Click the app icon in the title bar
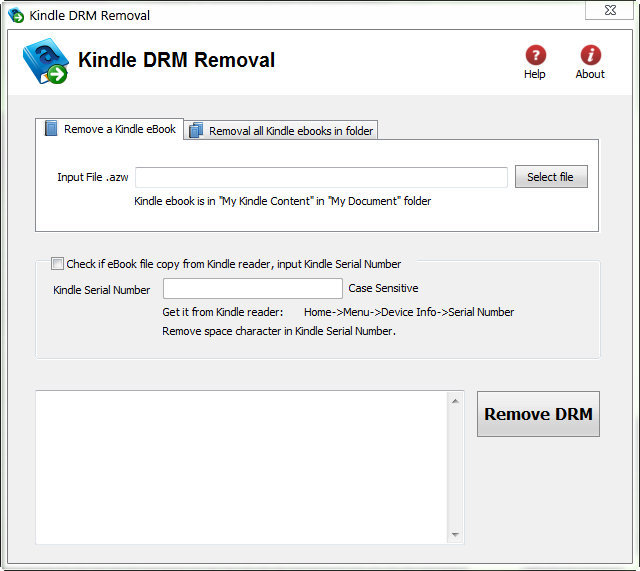 [x=15, y=15]
